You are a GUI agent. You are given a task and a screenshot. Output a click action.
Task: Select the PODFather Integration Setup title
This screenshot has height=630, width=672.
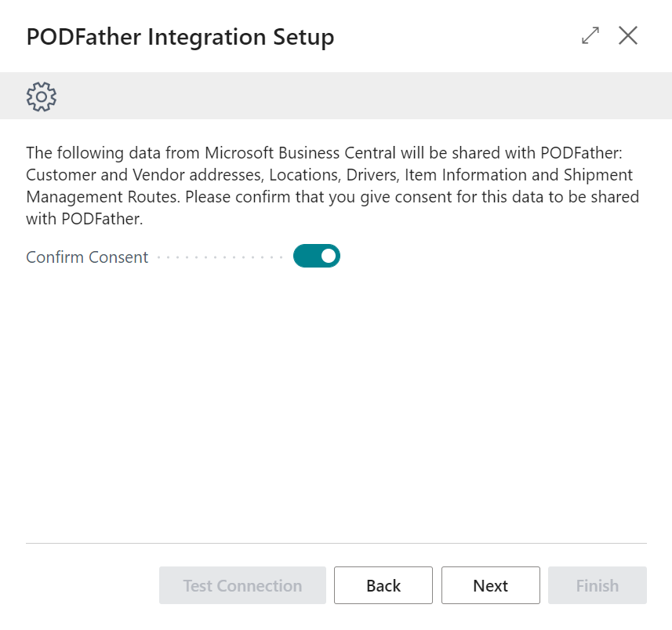(180, 37)
